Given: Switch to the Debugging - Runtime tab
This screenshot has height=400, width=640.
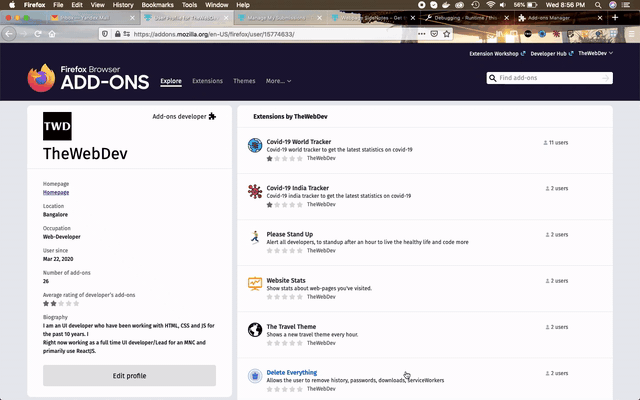Looking at the screenshot, I should pos(465,18).
